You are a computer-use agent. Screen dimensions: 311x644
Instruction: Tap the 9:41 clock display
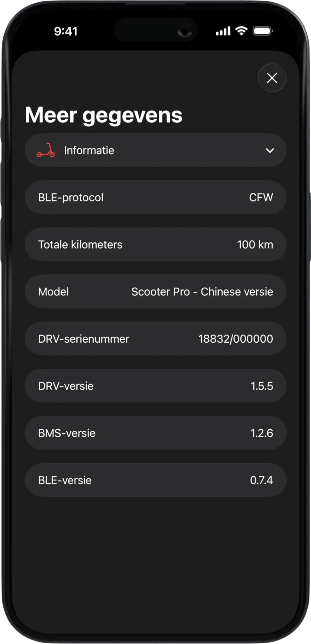[x=66, y=31]
